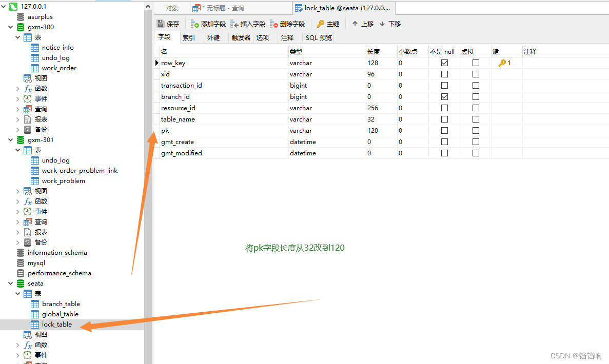Screen dimensions: 609x364
Task: Collapse the tables (表) node under gxm-300
Action: (18, 37)
